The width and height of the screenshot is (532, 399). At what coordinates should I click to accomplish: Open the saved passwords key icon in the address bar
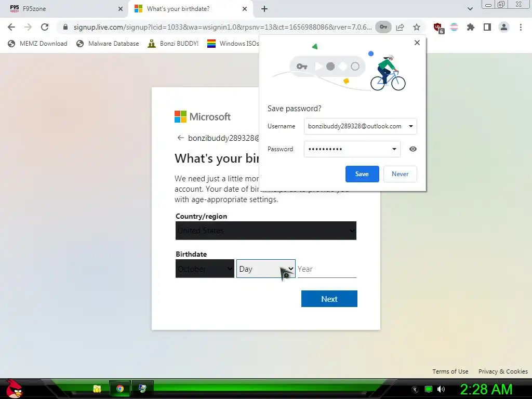click(x=383, y=27)
